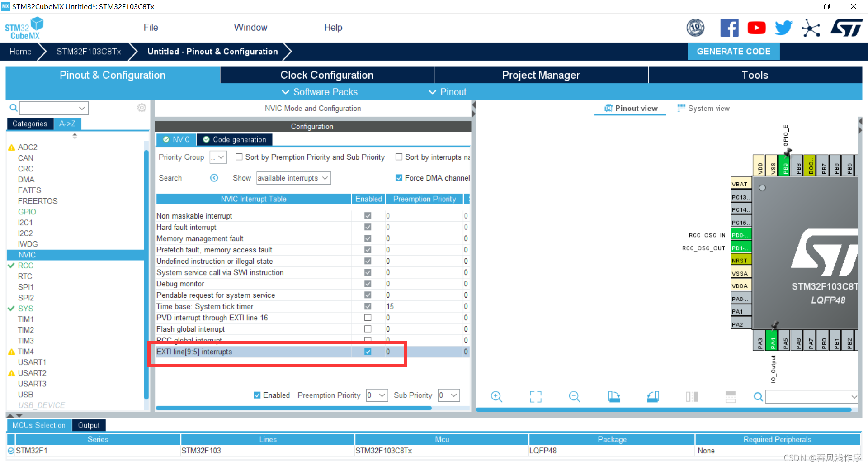This screenshot has height=466, width=868.
Task: Open the YouTube link icon
Action: pyautogui.click(x=756, y=28)
